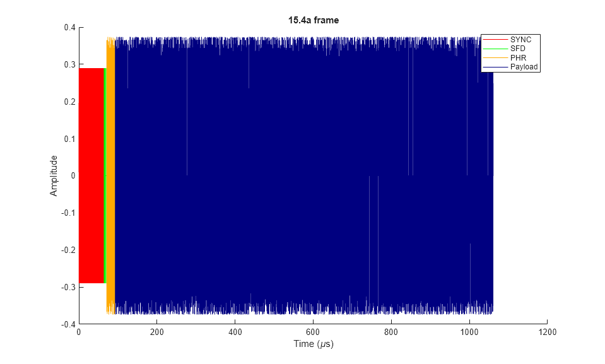Click the 'Time (μs)' x-axis label
This screenshot has height=364, width=605.
coord(314,344)
